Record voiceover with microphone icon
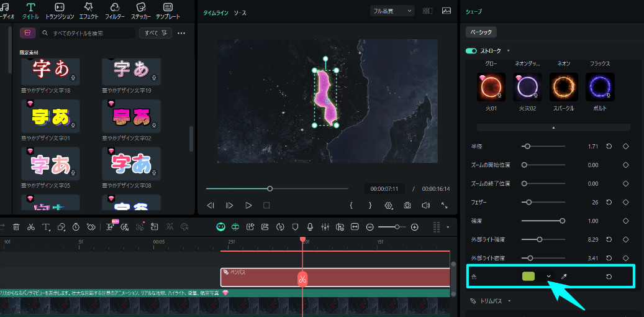 point(310,226)
